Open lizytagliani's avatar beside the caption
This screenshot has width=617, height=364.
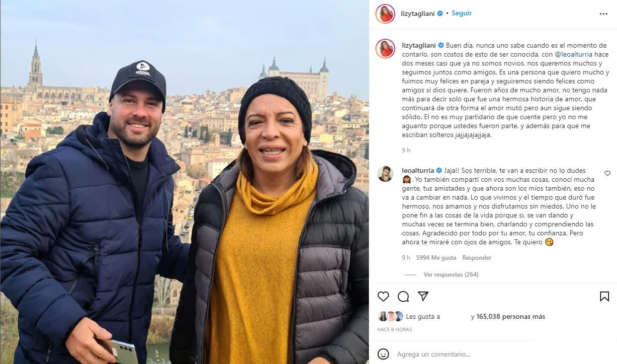tap(385, 49)
